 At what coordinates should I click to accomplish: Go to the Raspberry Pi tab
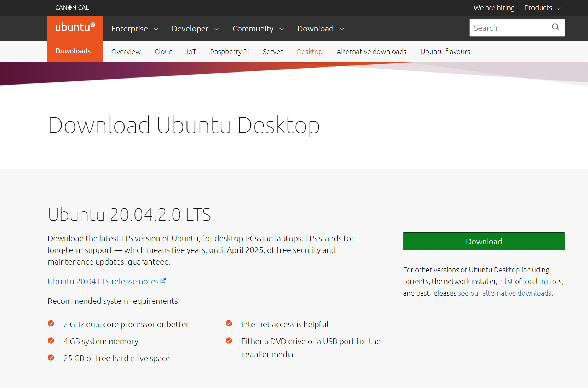pyautogui.click(x=229, y=52)
